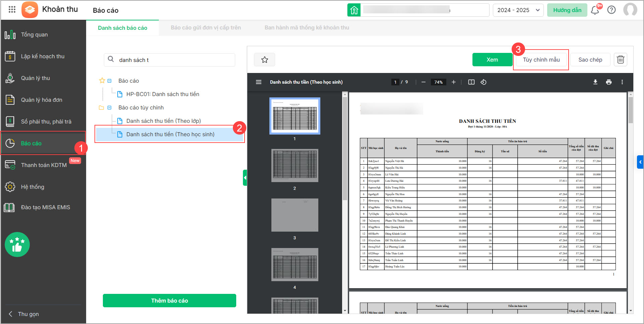Viewport: 644px width, 324px height.
Task: Click fit to page icon
Action: click(x=471, y=82)
